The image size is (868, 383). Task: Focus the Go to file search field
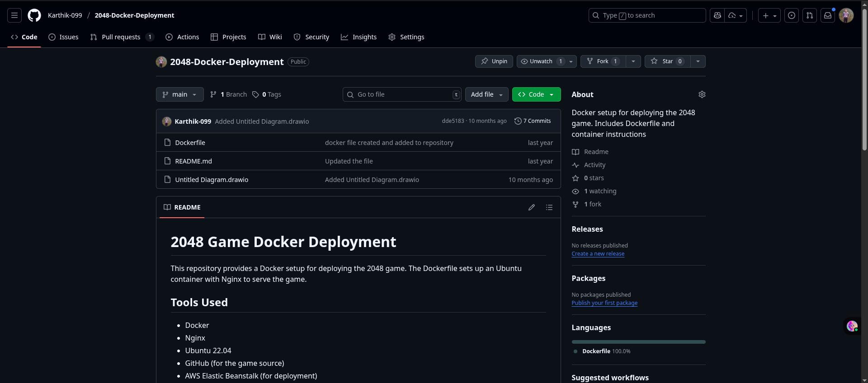tap(402, 94)
